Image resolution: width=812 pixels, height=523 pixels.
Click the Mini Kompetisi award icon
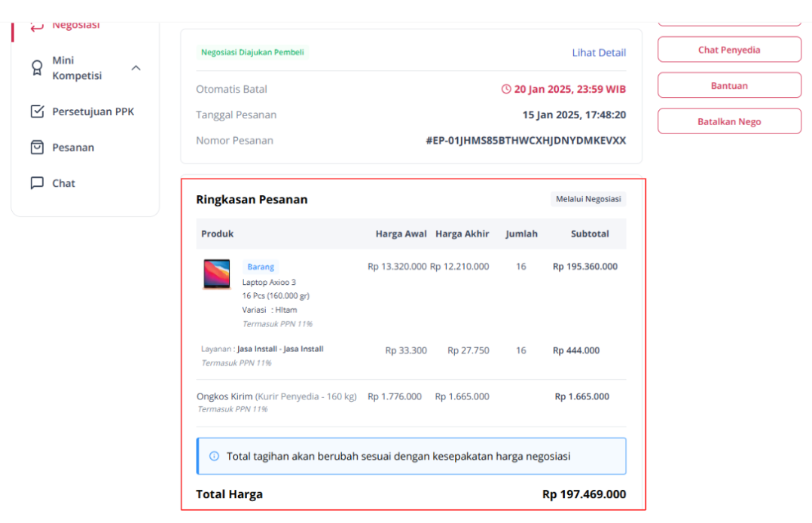(37, 68)
